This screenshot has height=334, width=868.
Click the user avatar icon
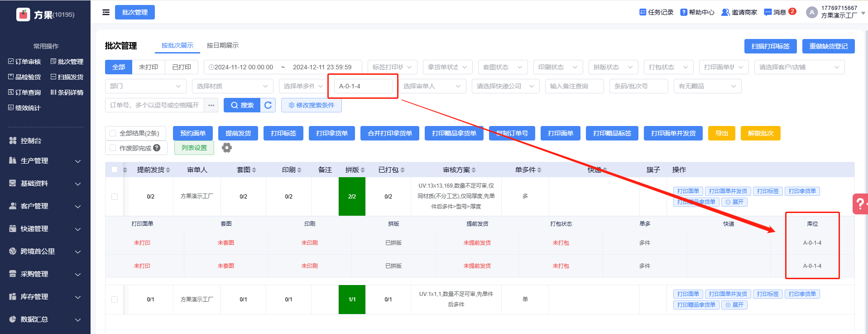point(812,12)
